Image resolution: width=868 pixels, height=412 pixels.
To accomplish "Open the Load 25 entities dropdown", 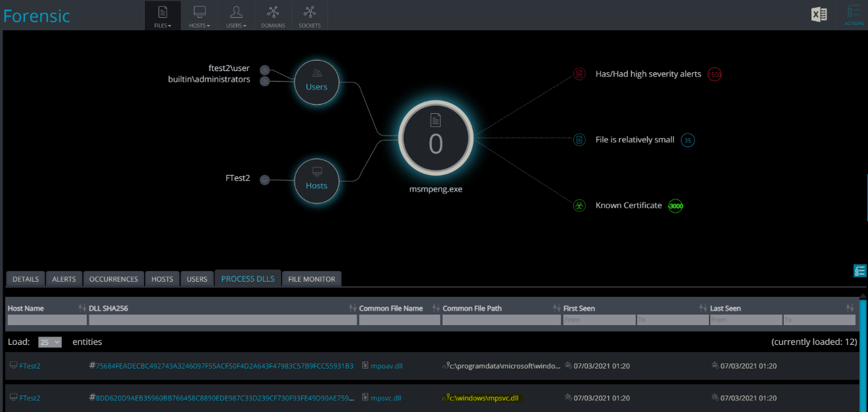I will coord(50,342).
